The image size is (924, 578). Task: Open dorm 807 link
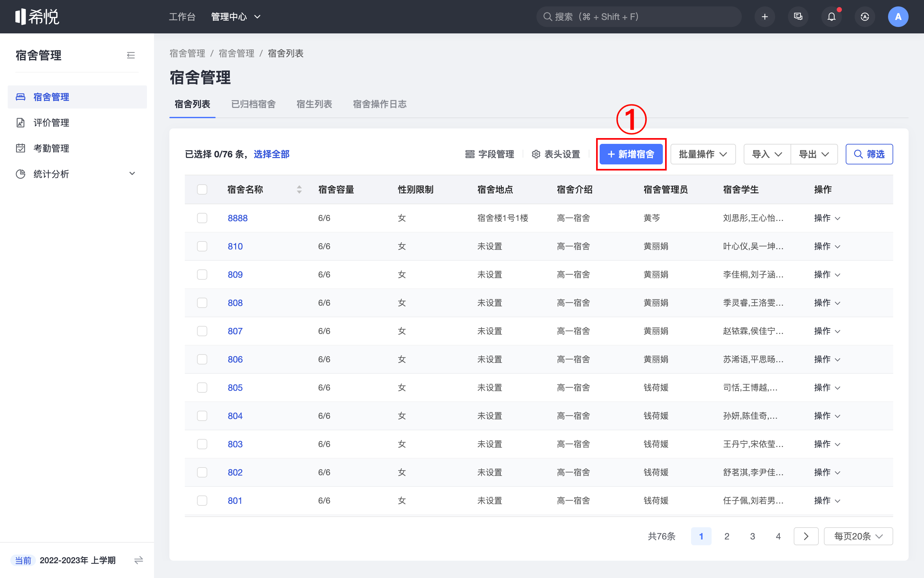[235, 331]
